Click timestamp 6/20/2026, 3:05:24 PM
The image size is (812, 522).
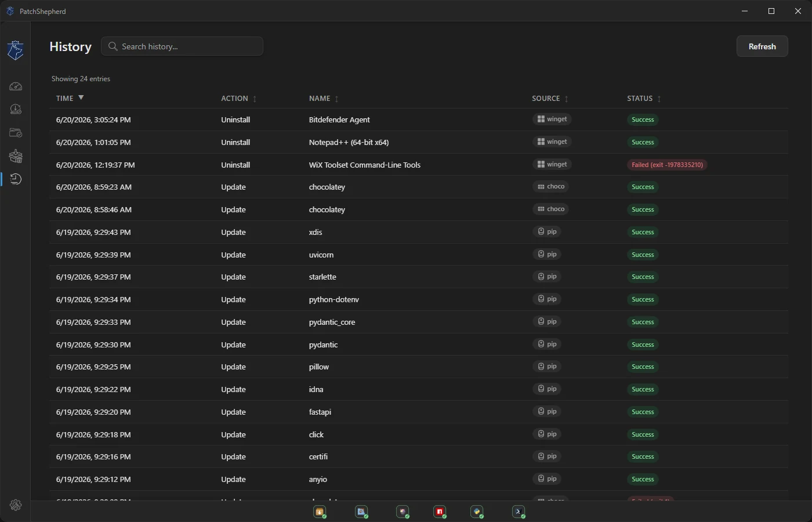(93, 119)
